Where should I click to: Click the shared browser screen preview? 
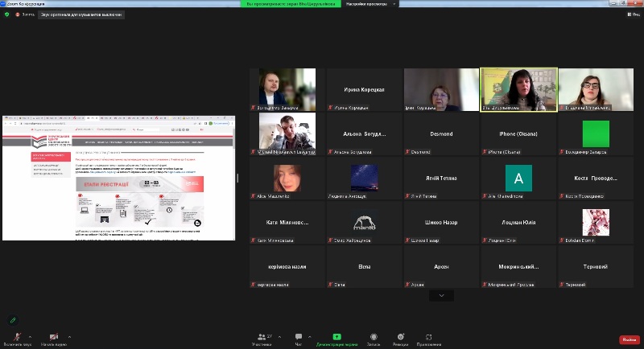pos(118,178)
